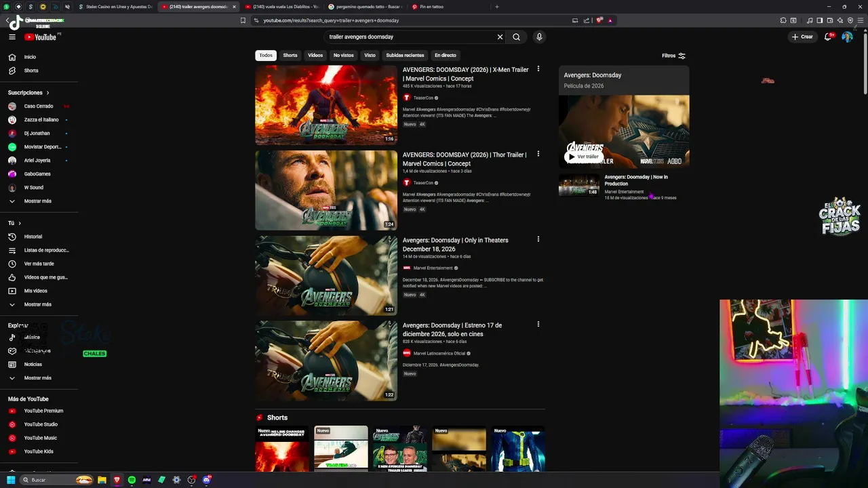The height and width of the screenshot is (488, 868).
Task: Select the Subidas recientes filter chip
Action: point(405,55)
